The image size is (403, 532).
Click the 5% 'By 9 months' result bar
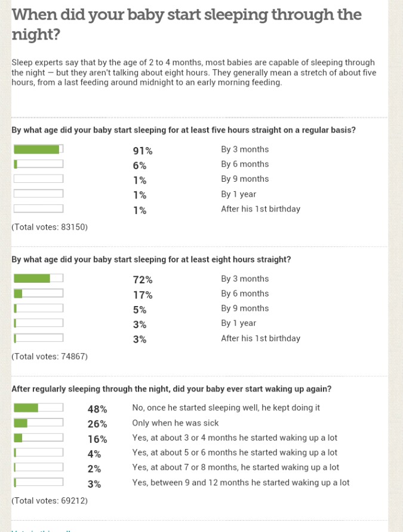[38, 308]
